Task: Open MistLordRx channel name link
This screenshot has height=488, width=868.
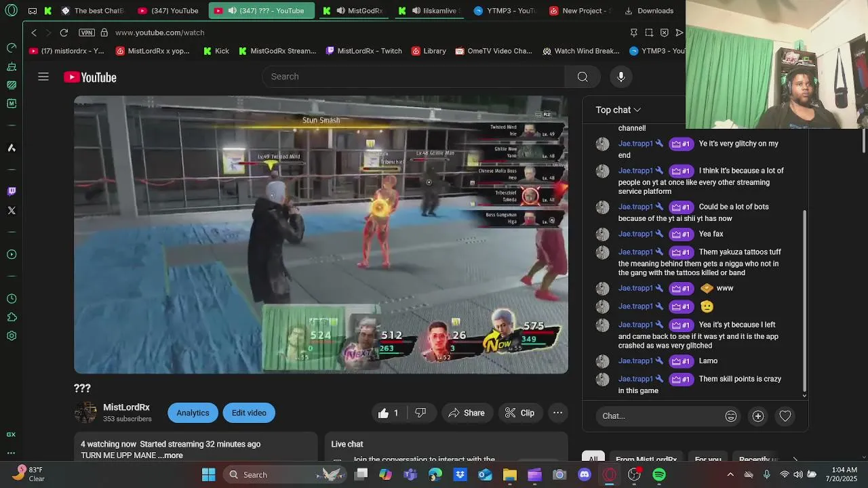Action: 126,407
